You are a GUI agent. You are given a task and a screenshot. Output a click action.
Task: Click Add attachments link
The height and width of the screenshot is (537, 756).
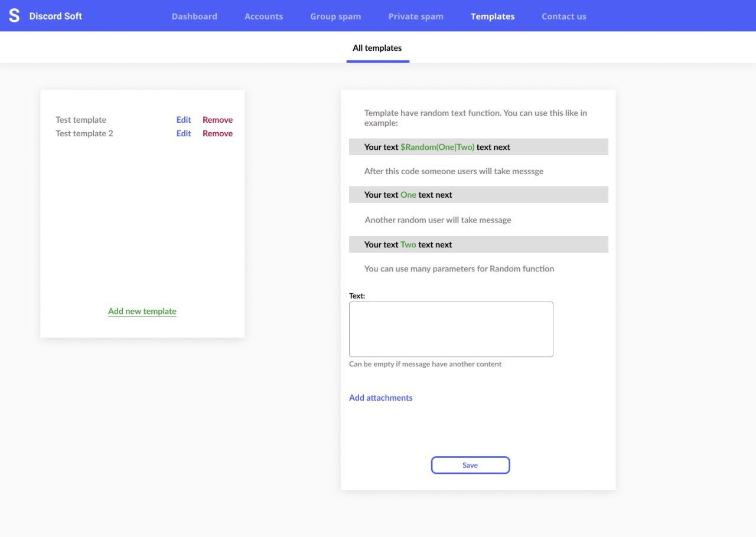click(381, 398)
